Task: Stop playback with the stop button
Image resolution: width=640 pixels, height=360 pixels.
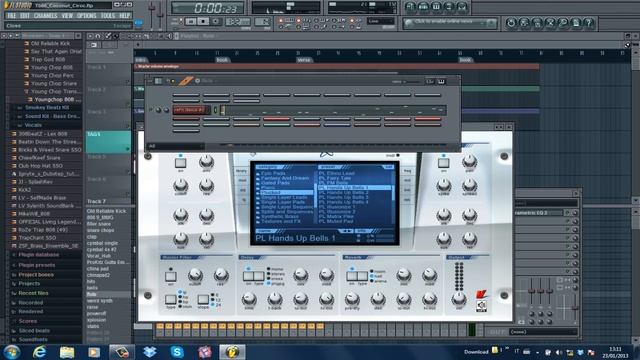Action: pos(203,21)
